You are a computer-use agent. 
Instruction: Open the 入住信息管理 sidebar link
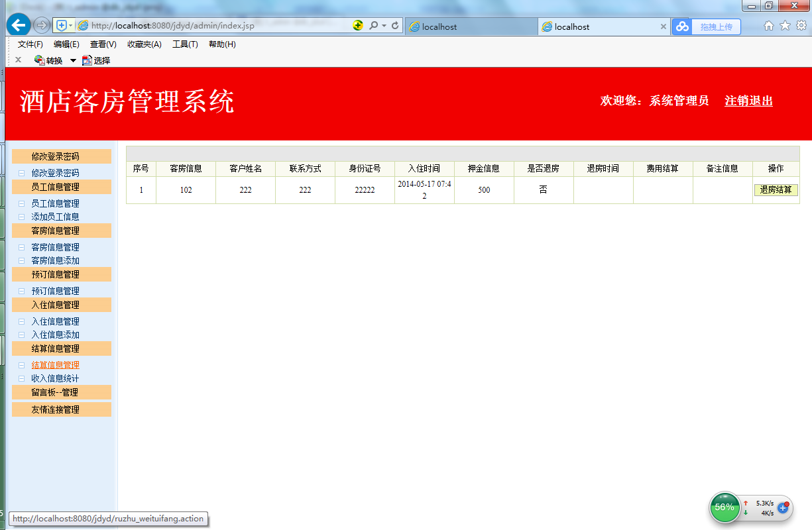tap(55, 321)
